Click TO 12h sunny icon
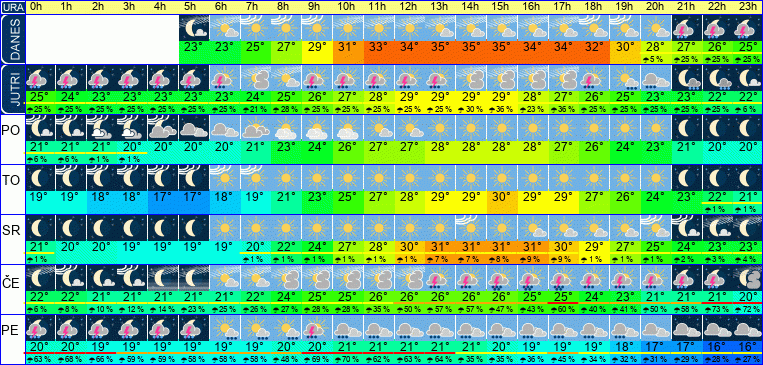 point(410,178)
